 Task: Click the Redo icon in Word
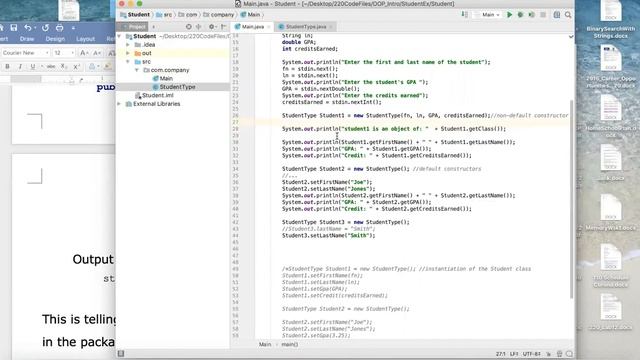45,28
